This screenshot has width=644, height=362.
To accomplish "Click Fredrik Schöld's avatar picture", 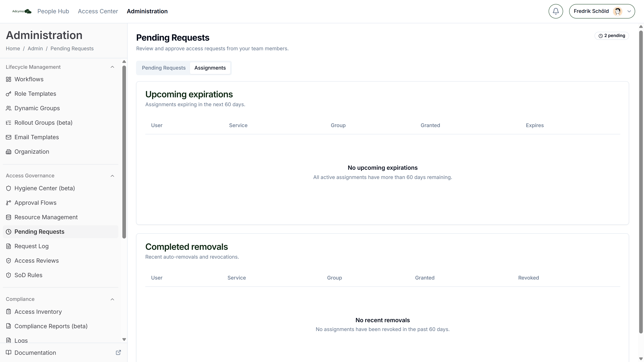I will click(x=617, y=11).
